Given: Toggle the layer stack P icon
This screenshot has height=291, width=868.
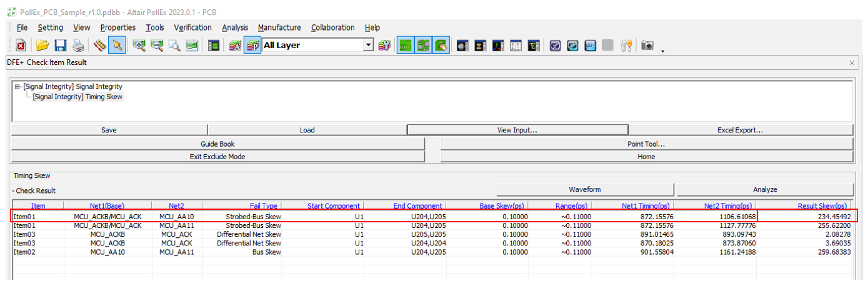Looking at the screenshot, I should (252, 46).
